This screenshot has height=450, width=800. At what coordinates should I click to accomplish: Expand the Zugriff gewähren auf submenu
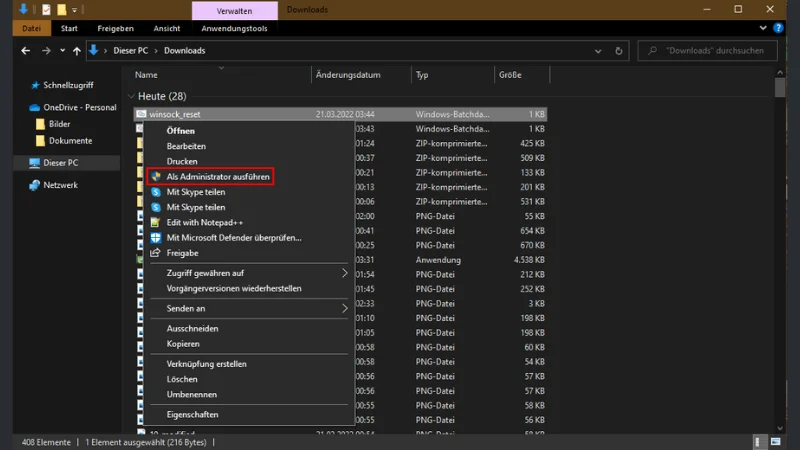(x=249, y=273)
